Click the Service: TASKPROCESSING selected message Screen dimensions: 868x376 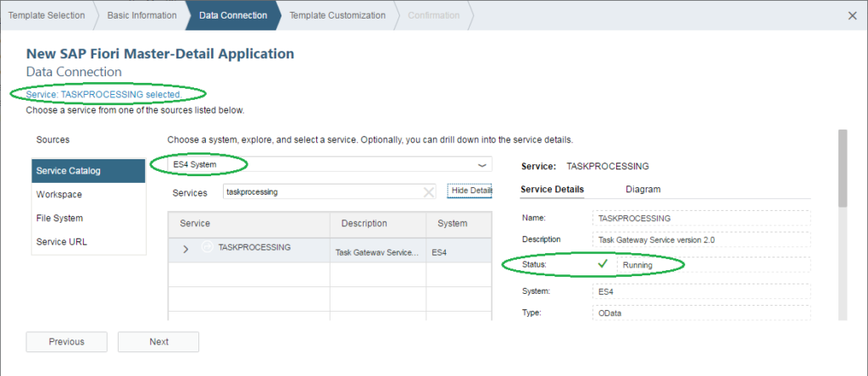click(103, 95)
